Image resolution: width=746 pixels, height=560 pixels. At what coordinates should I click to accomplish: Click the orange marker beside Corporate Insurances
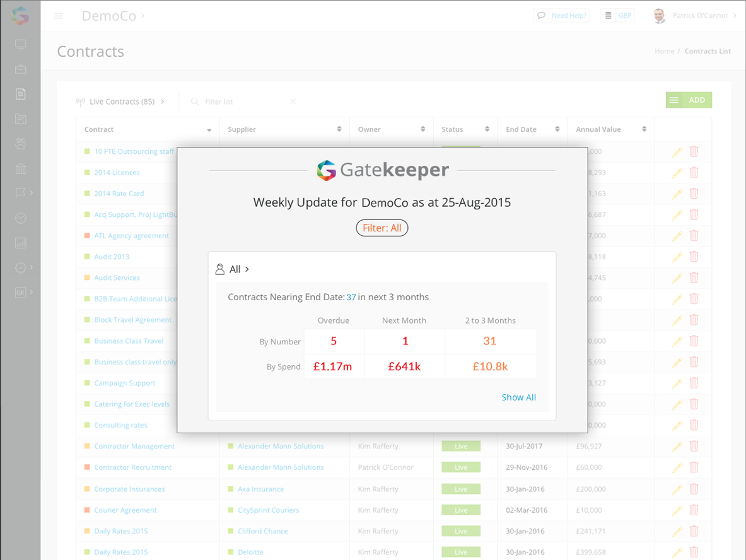[x=87, y=489]
